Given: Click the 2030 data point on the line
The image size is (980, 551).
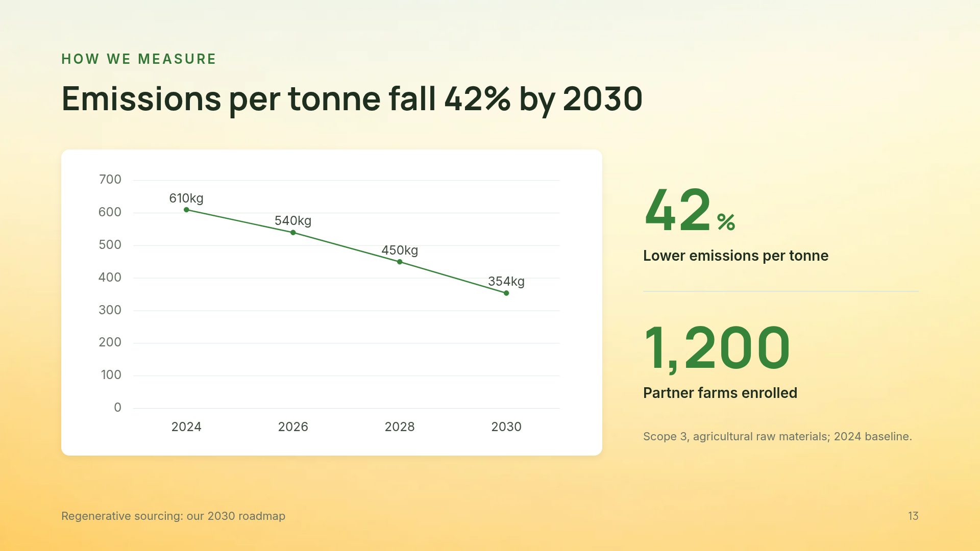Looking at the screenshot, I should (506, 293).
